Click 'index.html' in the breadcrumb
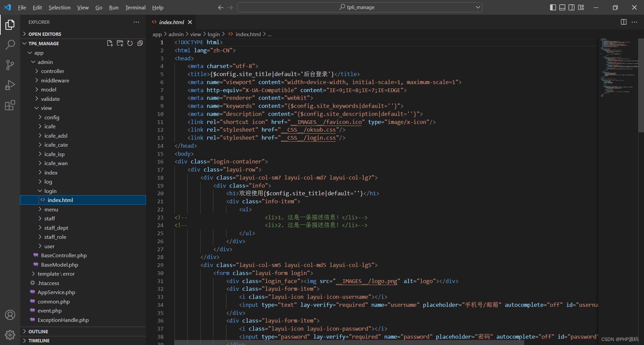This screenshot has height=345, width=644. [x=248, y=34]
